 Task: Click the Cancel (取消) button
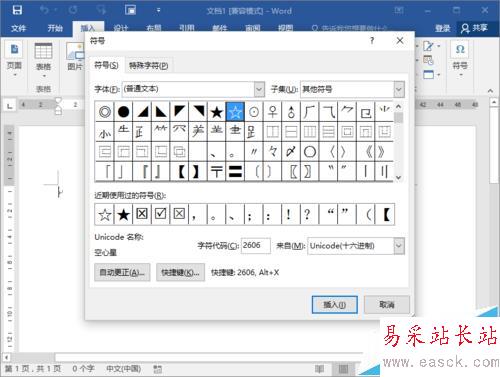[387, 304]
